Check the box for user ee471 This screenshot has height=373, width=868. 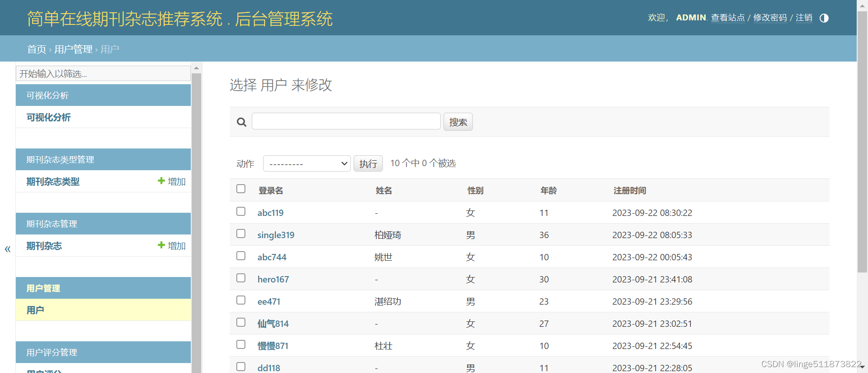click(241, 300)
